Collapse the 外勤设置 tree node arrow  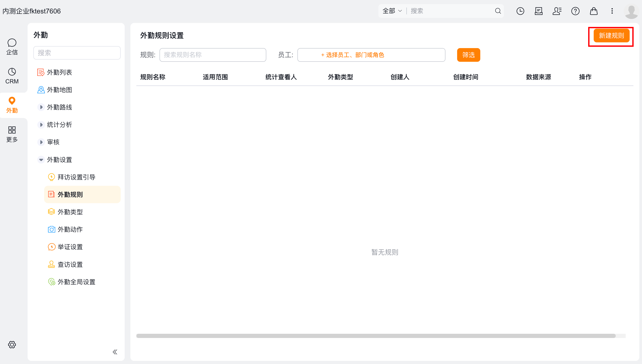[x=41, y=159]
